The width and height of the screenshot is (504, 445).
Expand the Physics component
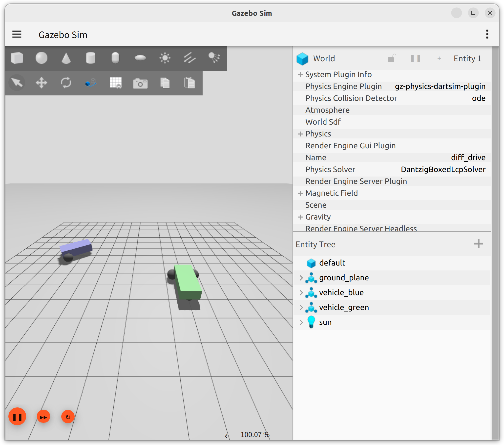300,134
